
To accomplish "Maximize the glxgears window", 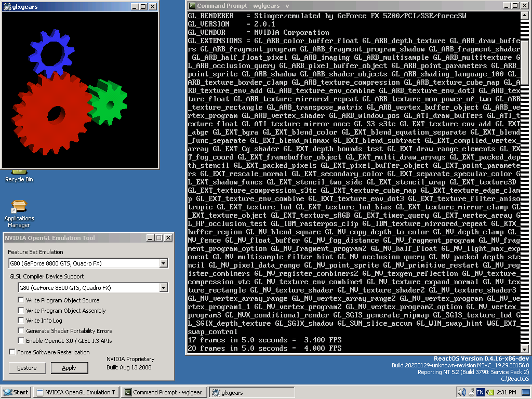I will tap(143, 6).
